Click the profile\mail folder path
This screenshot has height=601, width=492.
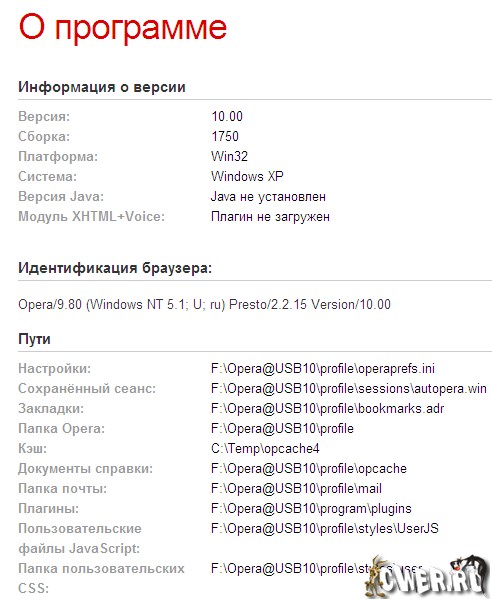[296, 488]
